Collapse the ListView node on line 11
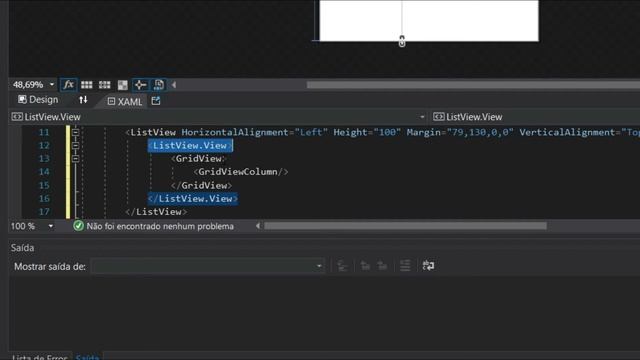This screenshot has width=640, height=360. click(x=76, y=132)
